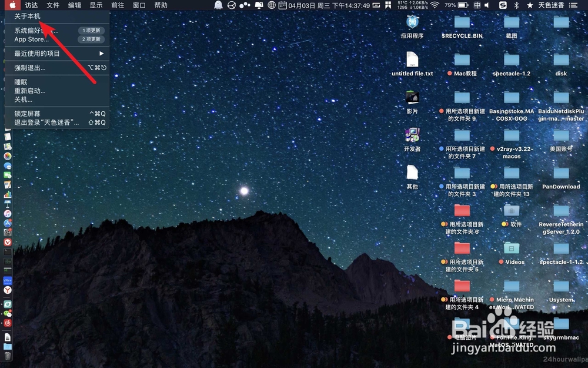Viewport: 588px width, 368px height.
Task: Open Trash in the Dock
Action: pyautogui.click(x=8, y=356)
